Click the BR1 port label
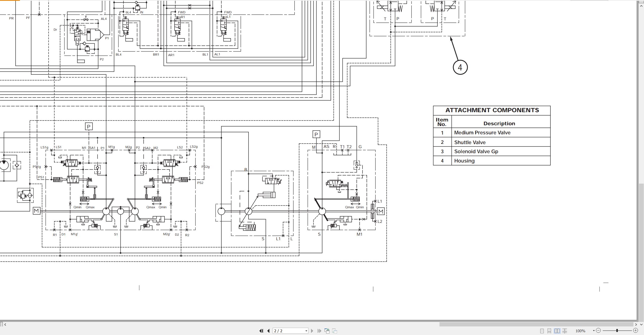The width and height of the screenshot is (644, 335). coord(156,55)
